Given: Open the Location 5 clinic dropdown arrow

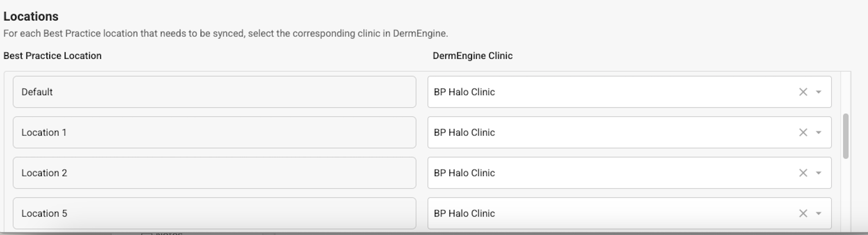Looking at the screenshot, I should tap(818, 213).
